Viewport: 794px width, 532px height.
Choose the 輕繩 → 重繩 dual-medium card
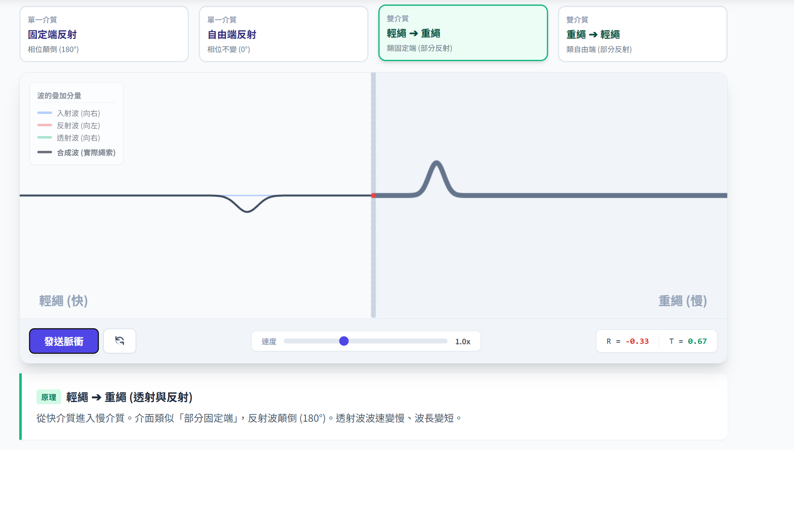tap(463, 33)
